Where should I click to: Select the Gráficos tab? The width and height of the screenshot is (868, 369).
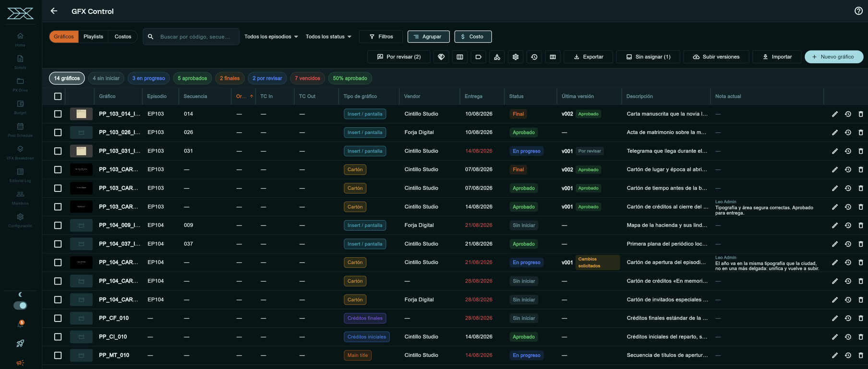(x=64, y=36)
